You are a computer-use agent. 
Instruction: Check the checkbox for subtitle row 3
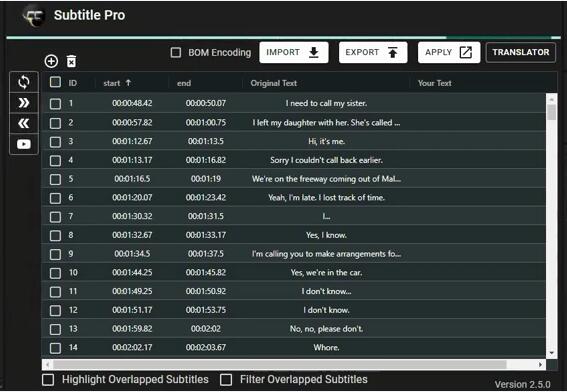coord(55,142)
